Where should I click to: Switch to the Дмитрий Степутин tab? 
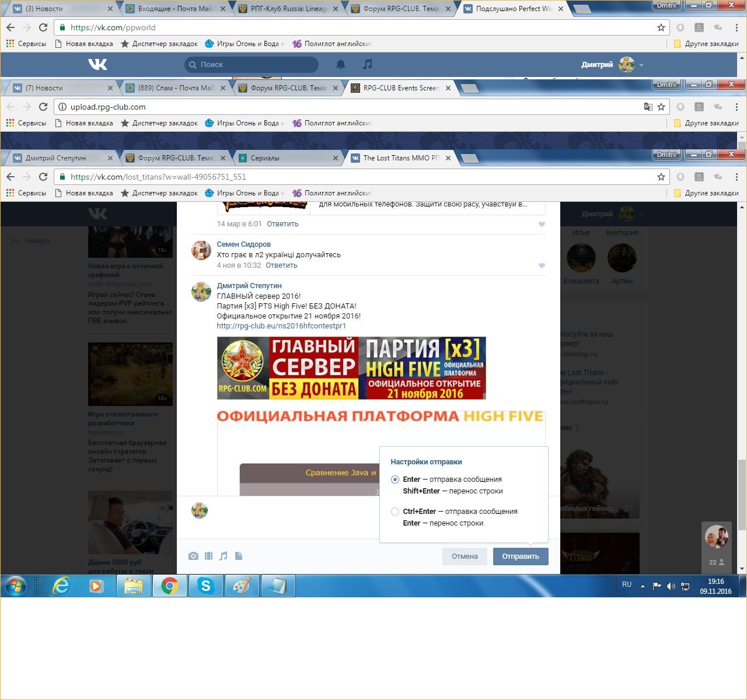(64, 158)
